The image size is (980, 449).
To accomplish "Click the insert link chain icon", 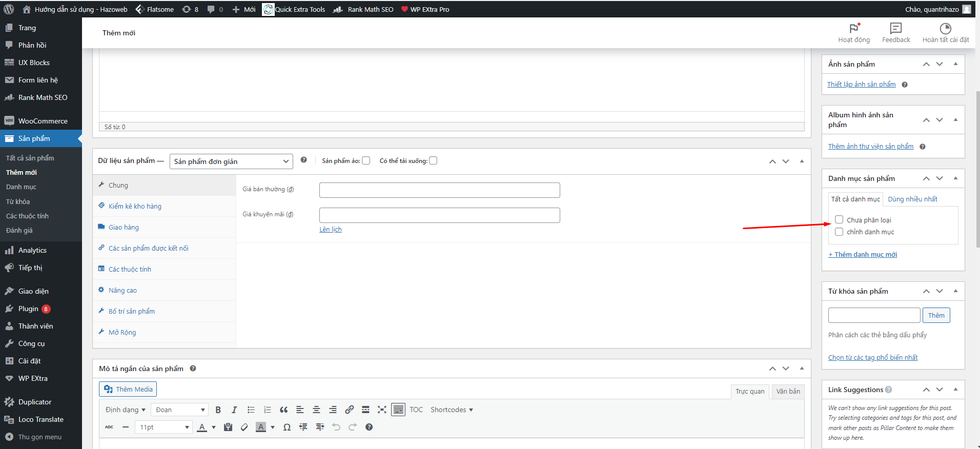I will tap(349, 410).
